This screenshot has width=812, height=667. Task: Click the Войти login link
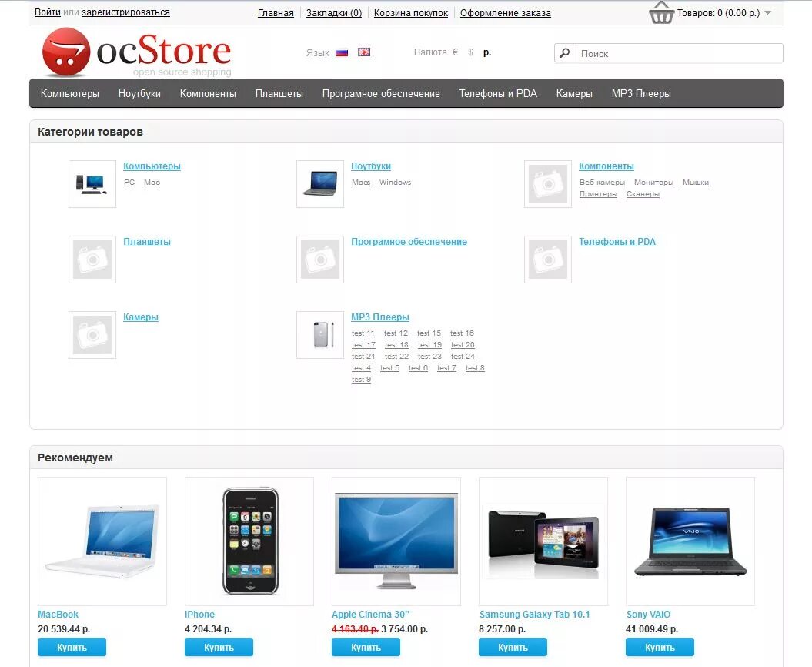pyautogui.click(x=48, y=12)
